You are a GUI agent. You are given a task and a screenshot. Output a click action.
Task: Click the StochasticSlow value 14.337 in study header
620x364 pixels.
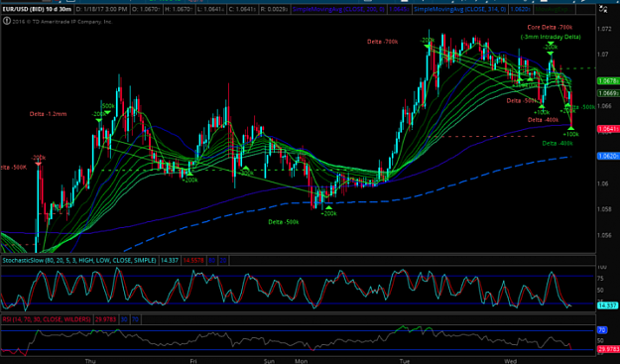coord(170,260)
